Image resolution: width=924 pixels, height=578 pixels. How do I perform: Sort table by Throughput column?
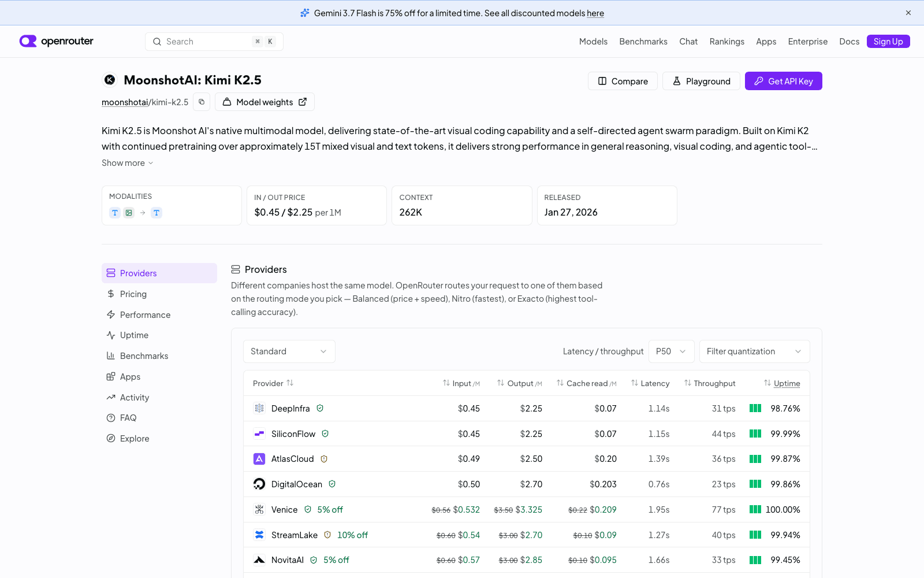click(x=710, y=383)
